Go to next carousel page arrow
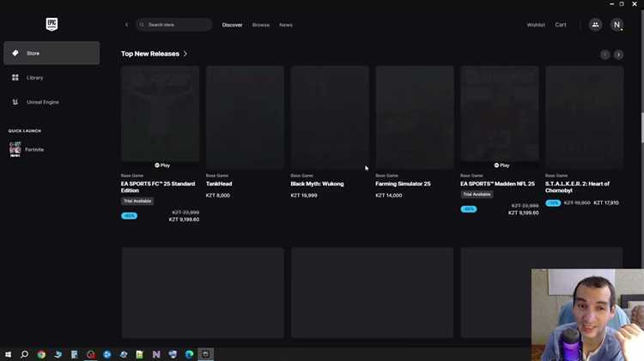 [x=618, y=55]
